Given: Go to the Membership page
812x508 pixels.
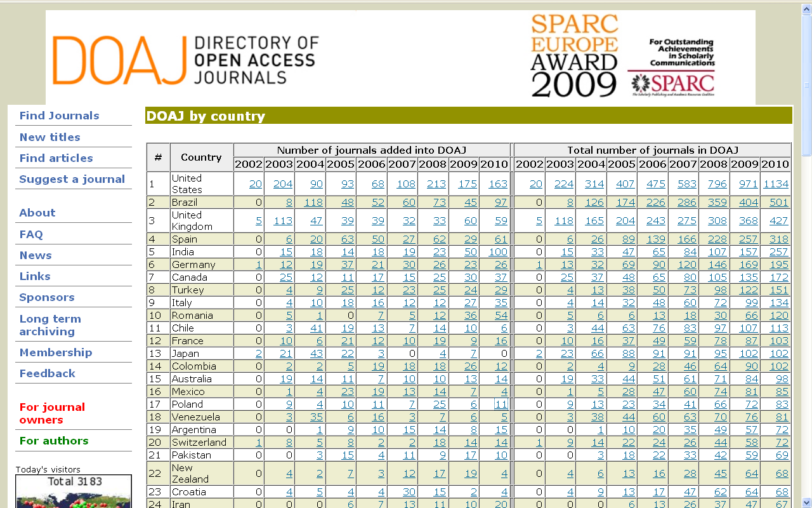Looking at the screenshot, I should 56,352.
